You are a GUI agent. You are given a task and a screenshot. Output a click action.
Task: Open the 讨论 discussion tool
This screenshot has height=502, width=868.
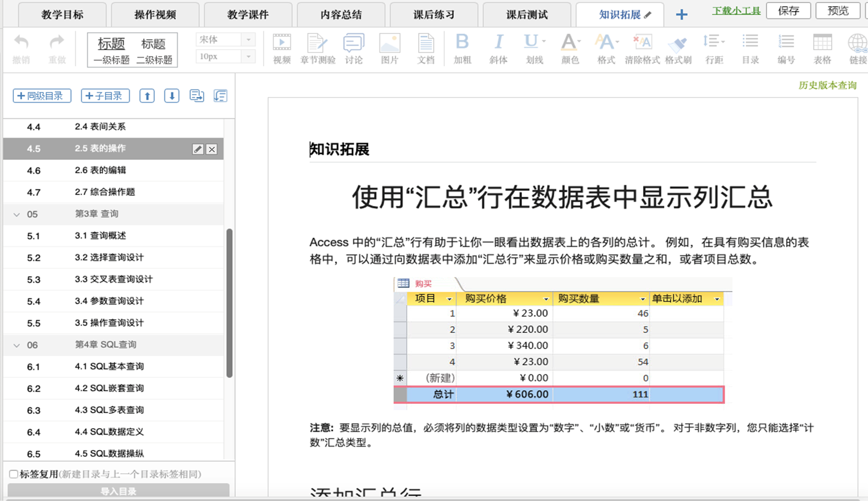pos(354,48)
